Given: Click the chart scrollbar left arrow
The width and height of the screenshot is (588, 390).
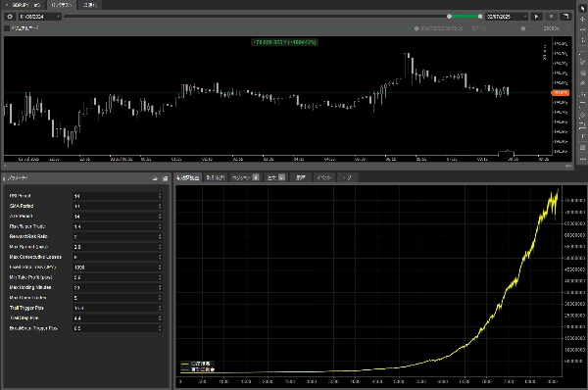Looking at the screenshot, I should (x=5, y=166).
